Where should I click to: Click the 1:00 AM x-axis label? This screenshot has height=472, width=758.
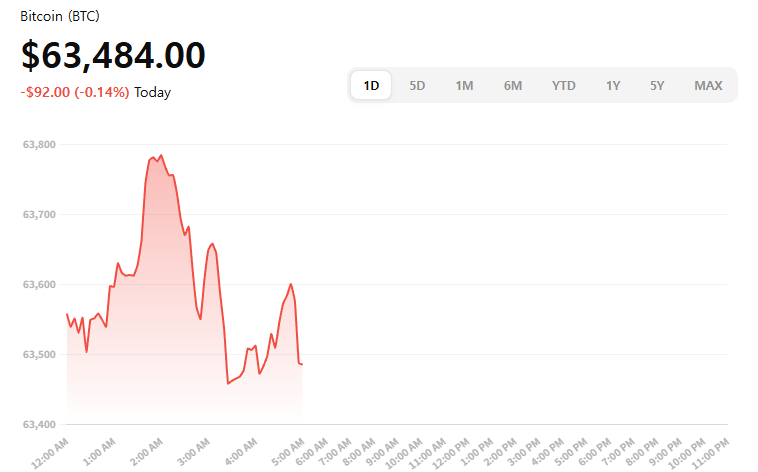100,452
